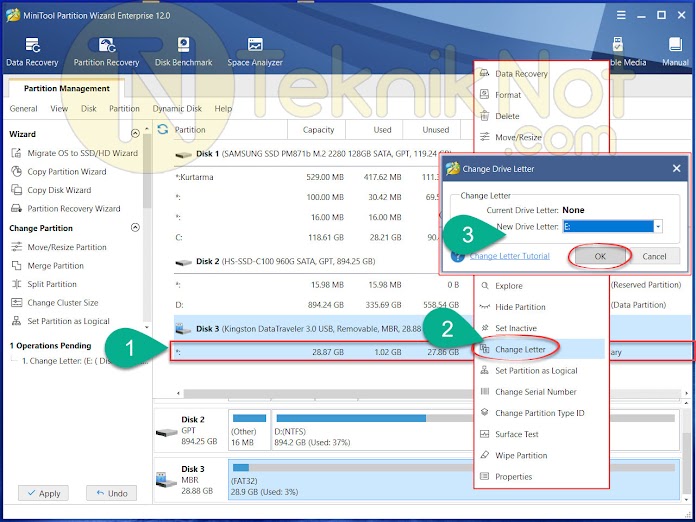Start Copy Partition Wizard
Image resolution: width=696 pixels, height=522 pixels.
click(x=59, y=172)
